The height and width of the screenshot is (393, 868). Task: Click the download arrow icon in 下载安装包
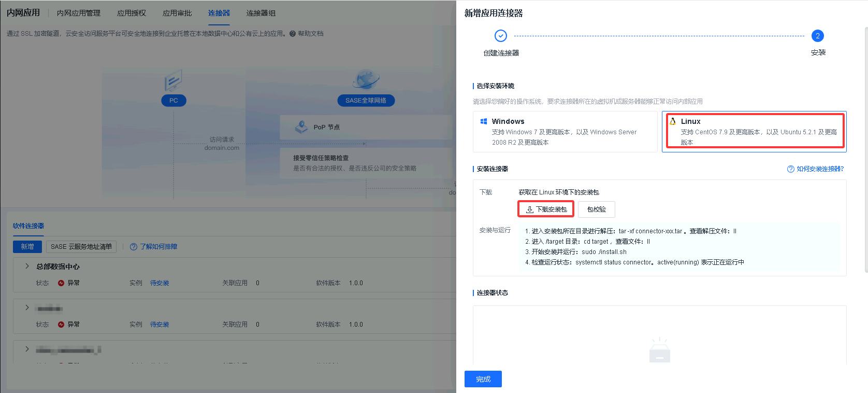[x=530, y=209]
